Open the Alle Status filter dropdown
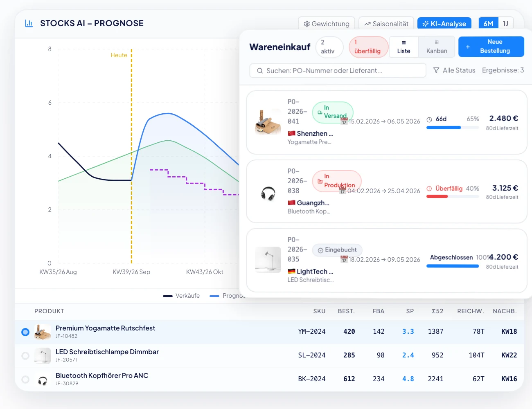This screenshot has width=532, height=409. pos(454,70)
